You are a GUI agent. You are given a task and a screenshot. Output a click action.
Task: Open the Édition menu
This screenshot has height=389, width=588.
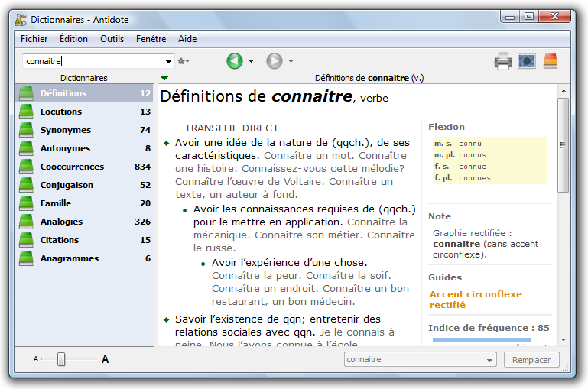click(x=73, y=39)
